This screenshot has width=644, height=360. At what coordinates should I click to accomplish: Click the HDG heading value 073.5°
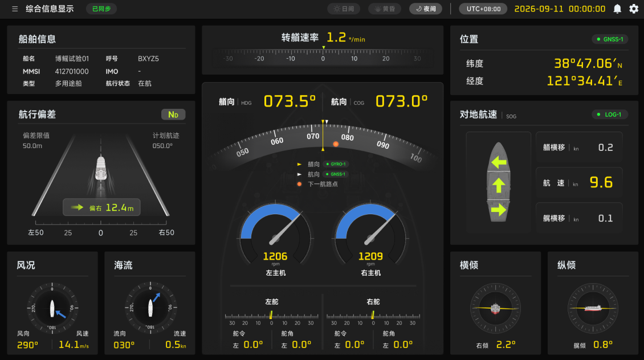click(290, 101)
